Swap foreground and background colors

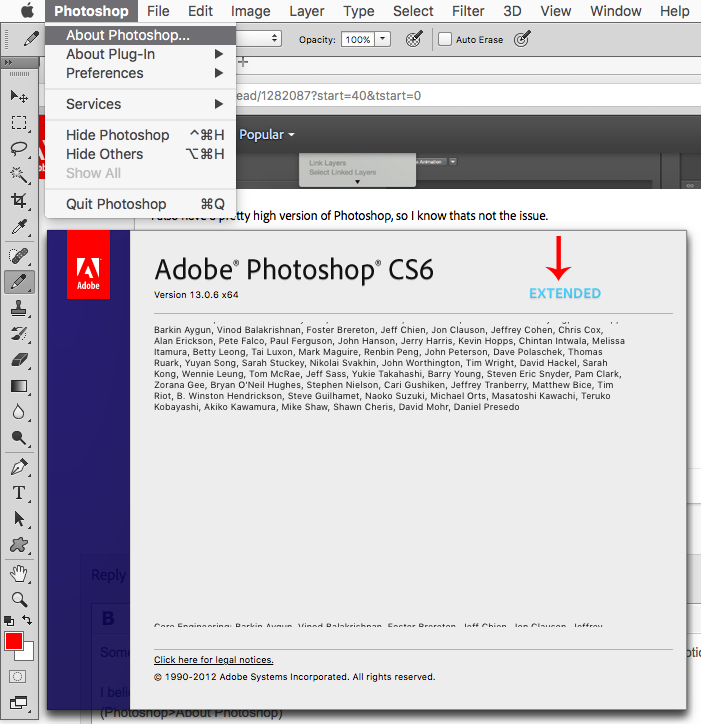pos(27,620)
